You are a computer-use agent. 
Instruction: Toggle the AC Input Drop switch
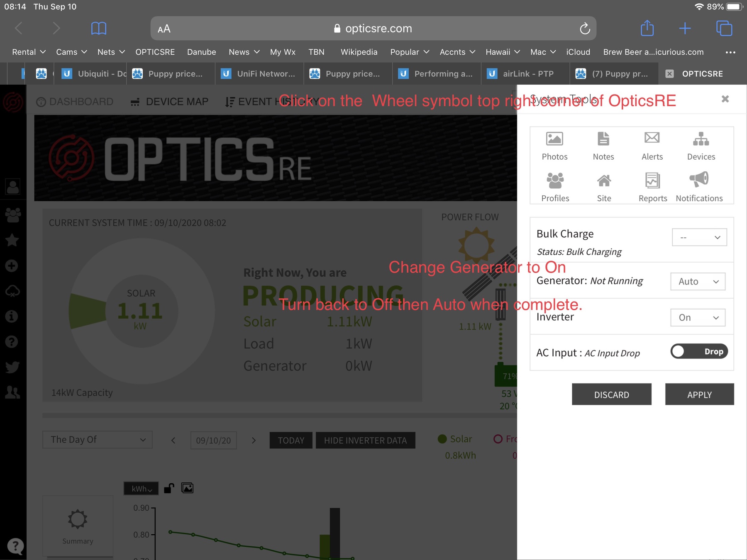click(699, 351)
